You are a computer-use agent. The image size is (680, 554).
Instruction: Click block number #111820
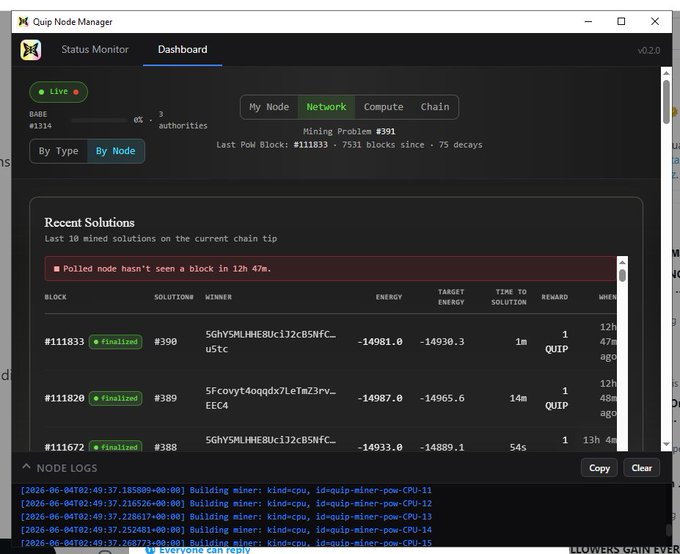pos(64,398)
